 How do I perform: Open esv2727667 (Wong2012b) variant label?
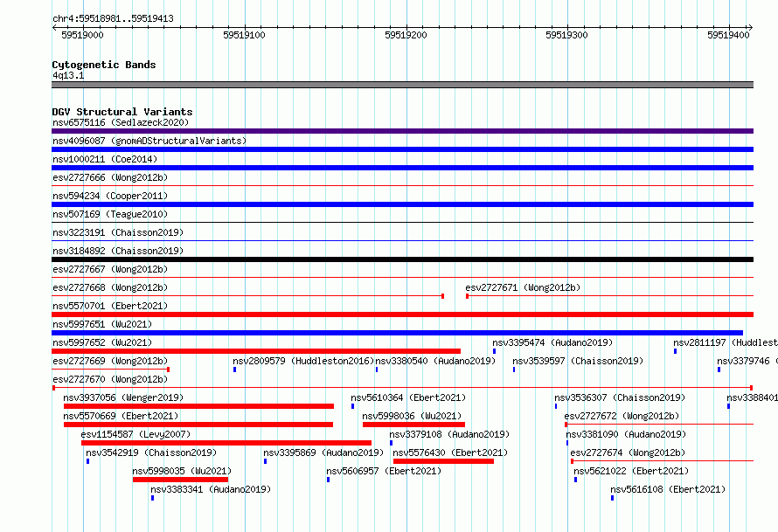[110, 269]
